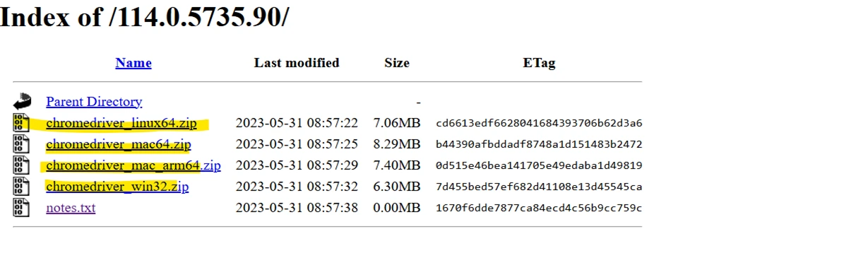Click the 6.30MB size of chromedriver_win32.zip

(x=397, y=187)
